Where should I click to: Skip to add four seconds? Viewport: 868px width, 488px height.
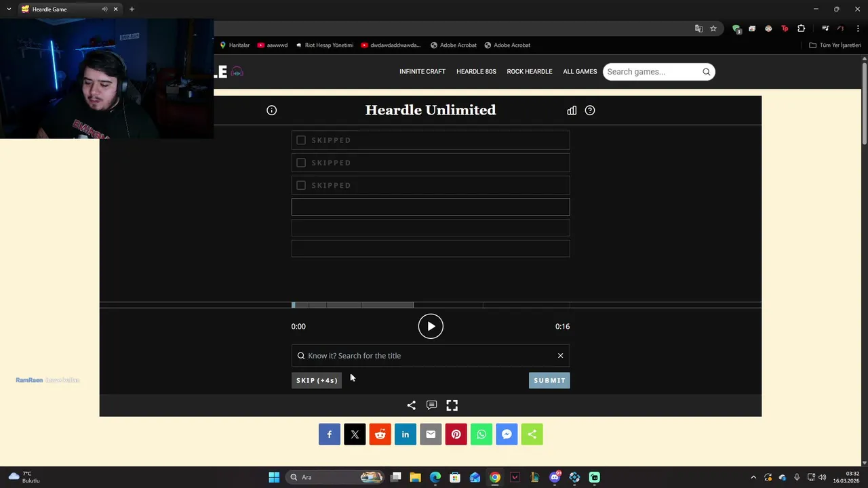pos(317,380)
